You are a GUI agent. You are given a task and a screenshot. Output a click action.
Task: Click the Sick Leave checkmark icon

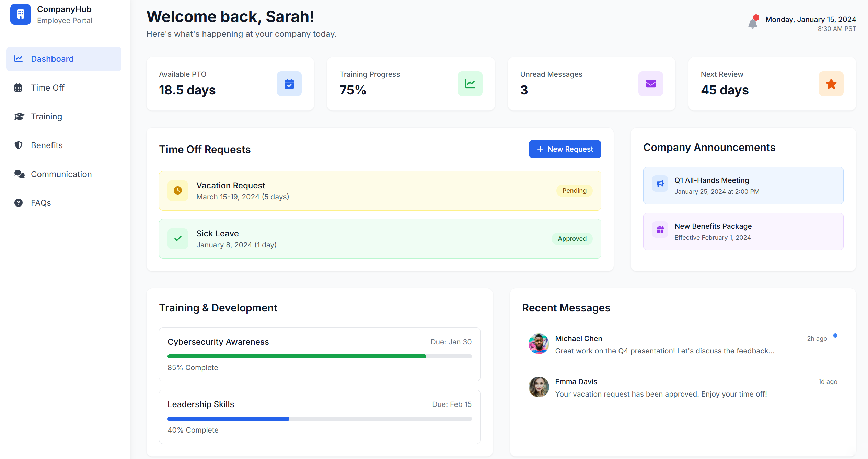178,238
